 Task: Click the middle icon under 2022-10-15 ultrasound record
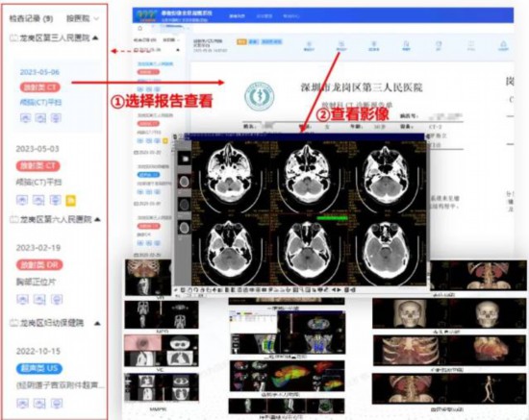point(39,403)
